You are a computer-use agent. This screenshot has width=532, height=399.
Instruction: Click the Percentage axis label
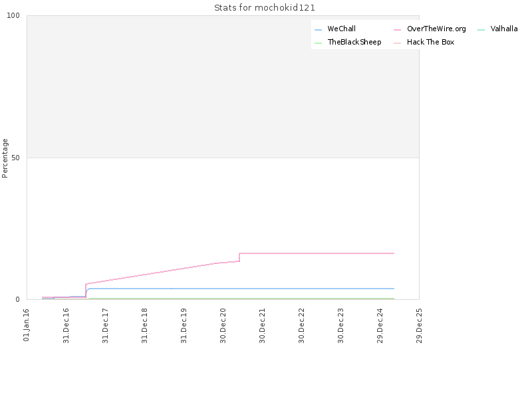[5, 158]
